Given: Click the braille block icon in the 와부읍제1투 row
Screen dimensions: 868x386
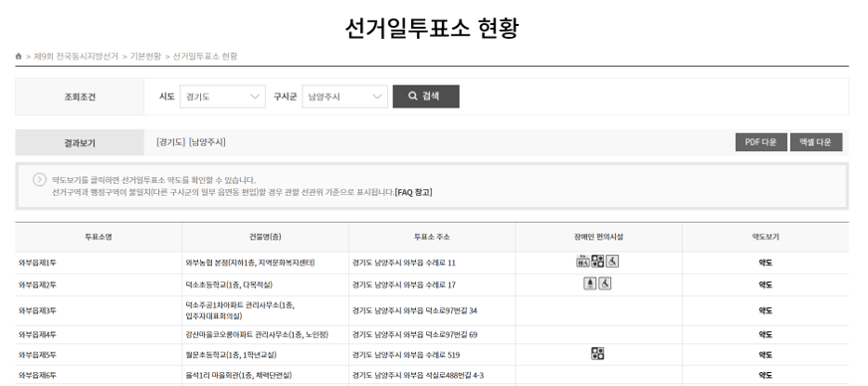Looking at the screenshot, I should coord(597,262).
